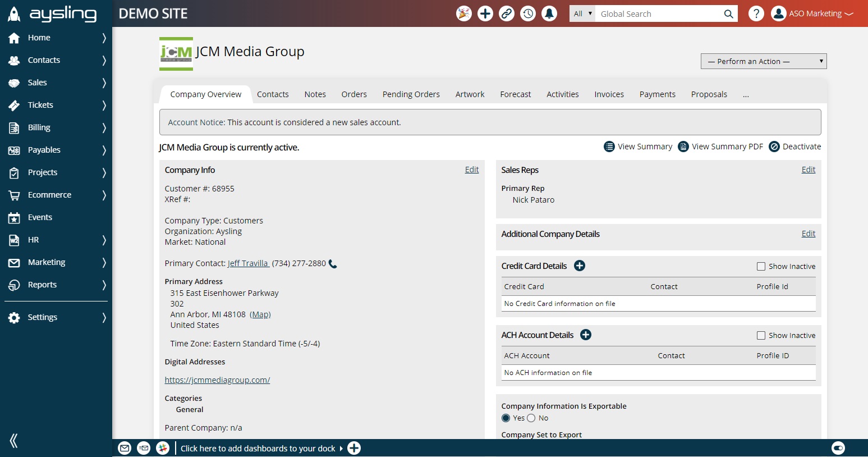This screenshot has height=457, width=868.
Task: Click the notification bell icon
Action: [549, 13]
